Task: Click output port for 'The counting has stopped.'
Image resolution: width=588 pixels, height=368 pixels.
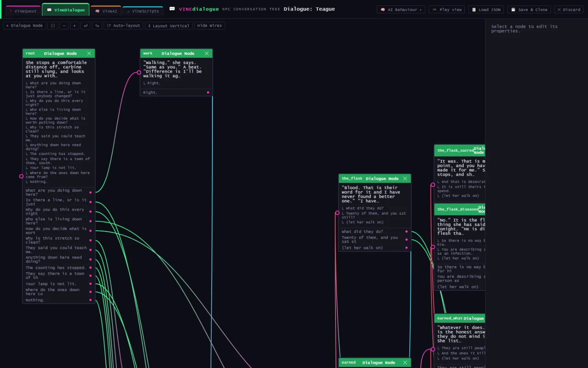Action: [x=90, y=268]
